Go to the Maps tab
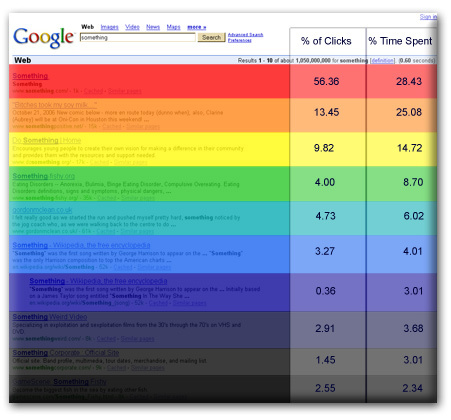Screen dimensions: 451x420 (173, 27)
